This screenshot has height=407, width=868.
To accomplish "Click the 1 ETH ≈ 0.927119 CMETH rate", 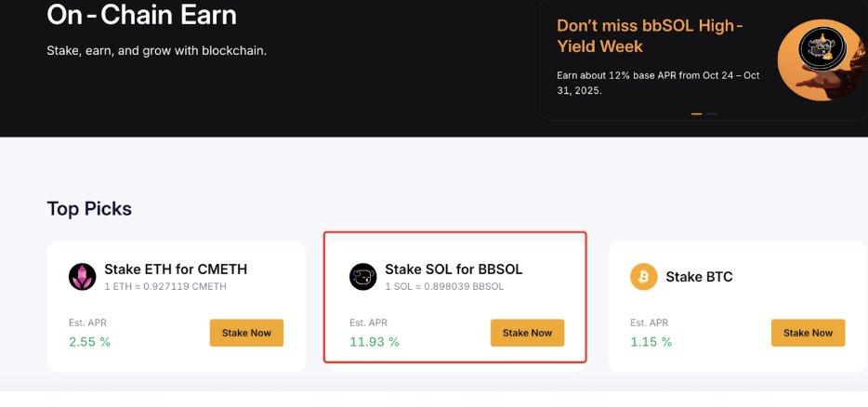I will coord(165,286).
